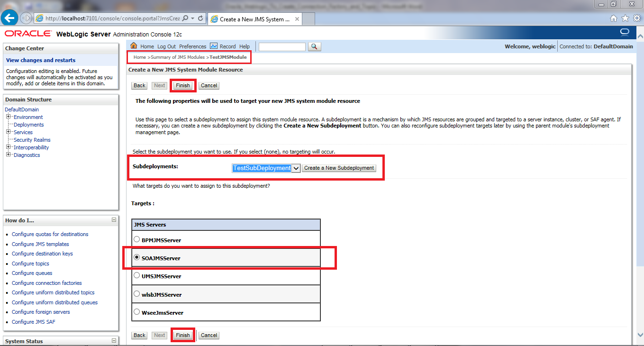Go back with the browser back arrow

(x=10, y=18)
